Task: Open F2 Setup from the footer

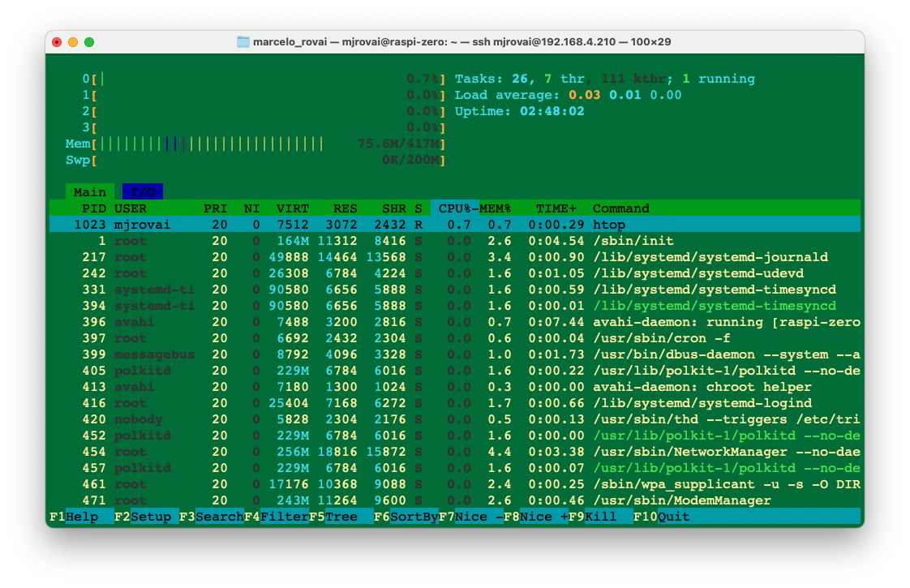Action: pyautogui.click(x=146, y=517)
